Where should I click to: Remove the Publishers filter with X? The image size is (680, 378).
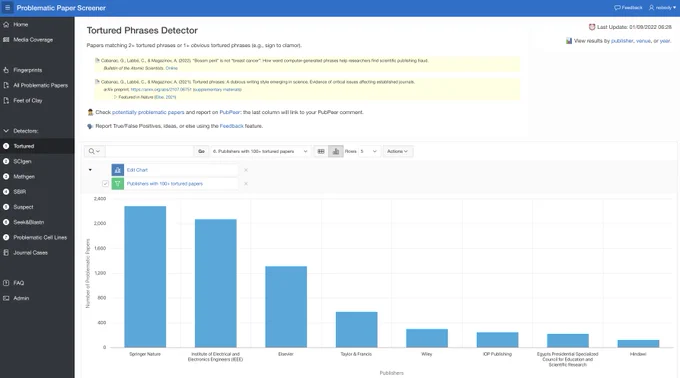click(x=246, y=184)
